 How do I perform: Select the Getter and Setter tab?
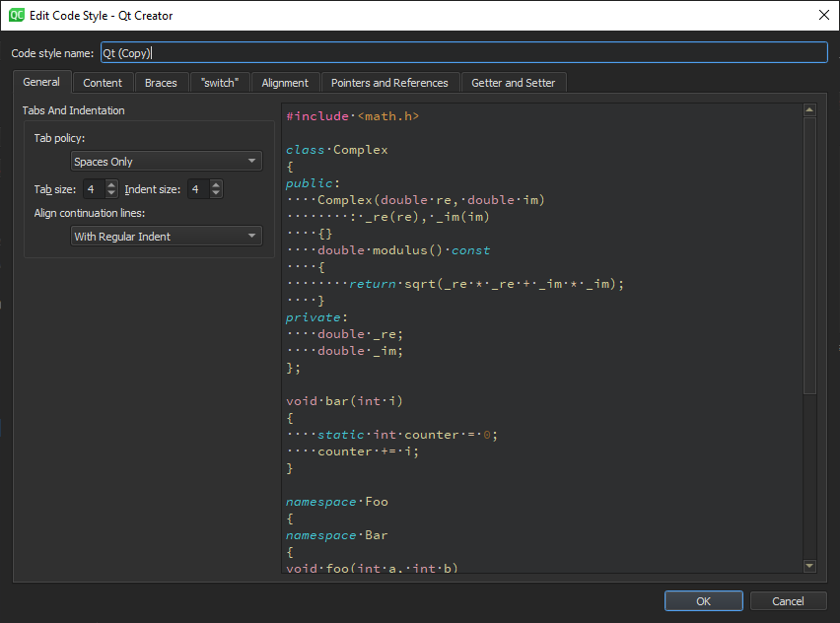tap(513, 82)
